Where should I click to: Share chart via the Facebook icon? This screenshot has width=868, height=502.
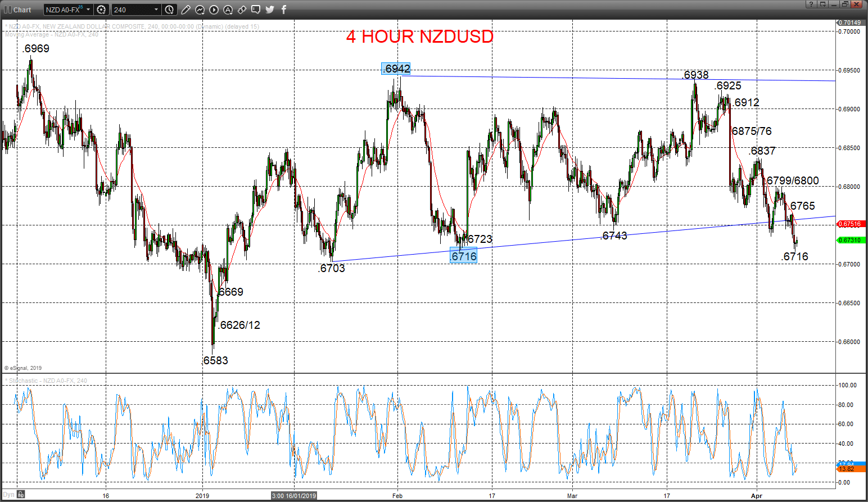click(x=284, y=10)
